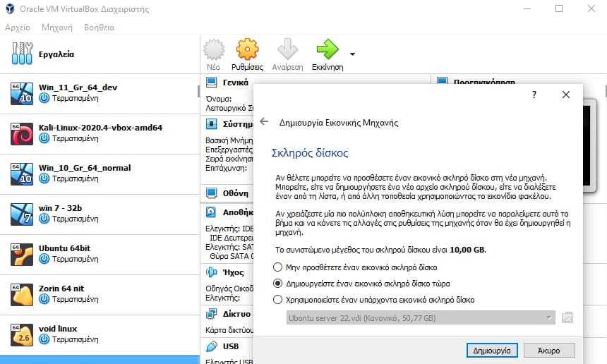The width and height of the screenshot is (607, 364).
Task: Close the Create Virtual Machine wizard
Action: pos(566,95)
